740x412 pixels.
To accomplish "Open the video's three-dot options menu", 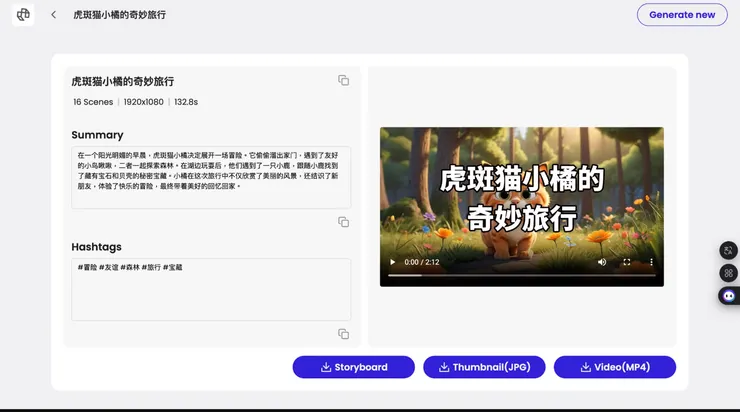I will pyautogui.click(x=651, y=262).
